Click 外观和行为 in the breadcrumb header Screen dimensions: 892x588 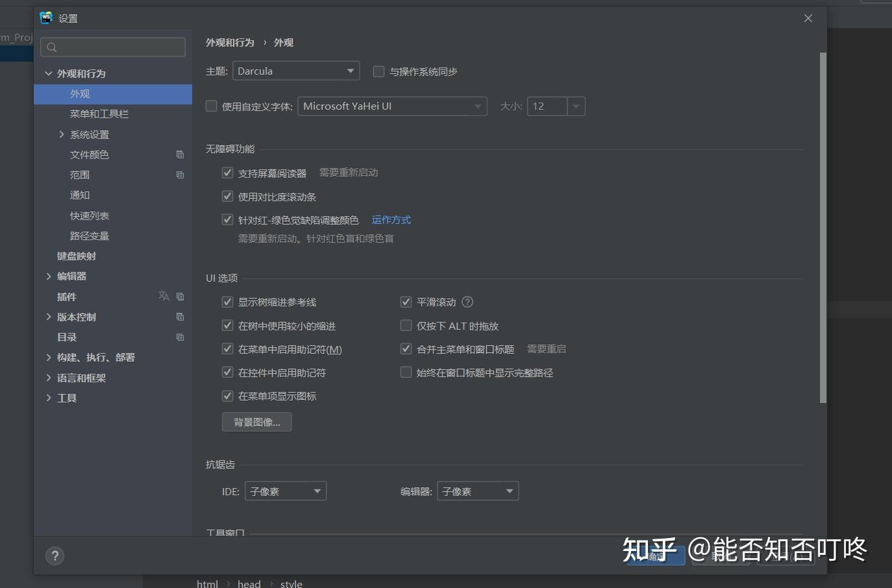point(230,42)
